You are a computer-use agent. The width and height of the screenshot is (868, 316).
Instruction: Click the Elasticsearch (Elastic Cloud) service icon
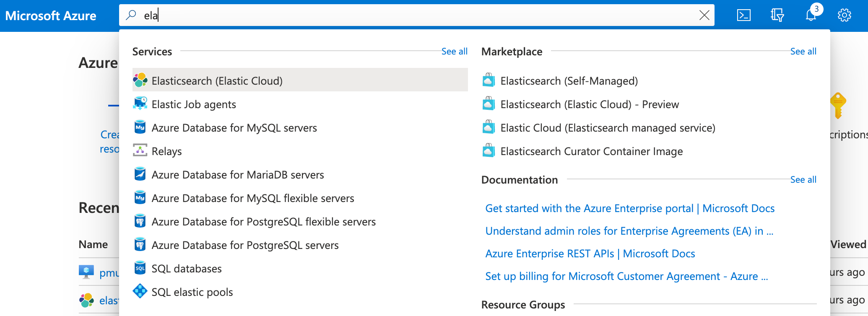click(140, 80)
